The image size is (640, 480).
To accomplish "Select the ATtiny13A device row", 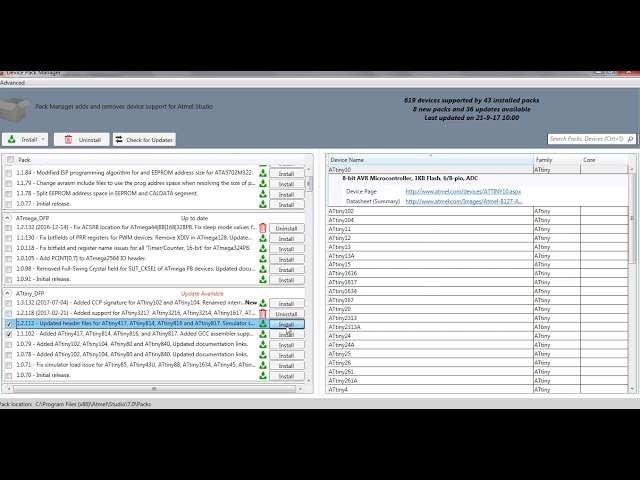I will point(478,256).
